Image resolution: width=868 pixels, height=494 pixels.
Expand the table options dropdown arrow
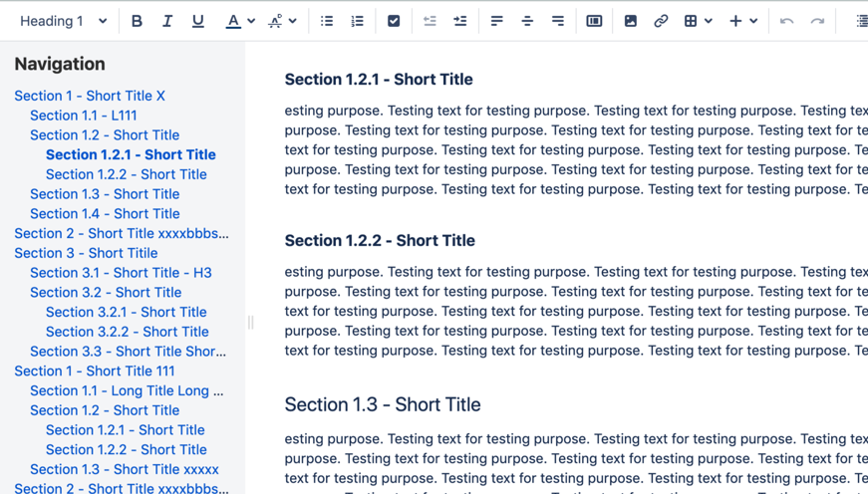[709, 21]
